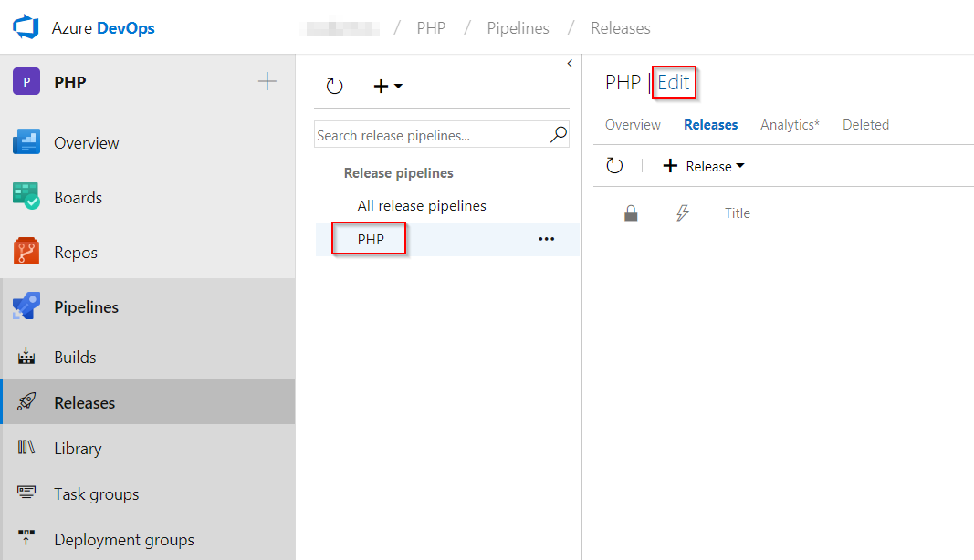Open the Release dropdown button
Image resolution: width=974 pixels, height=560 pixels.
click(x=704, y=166)
